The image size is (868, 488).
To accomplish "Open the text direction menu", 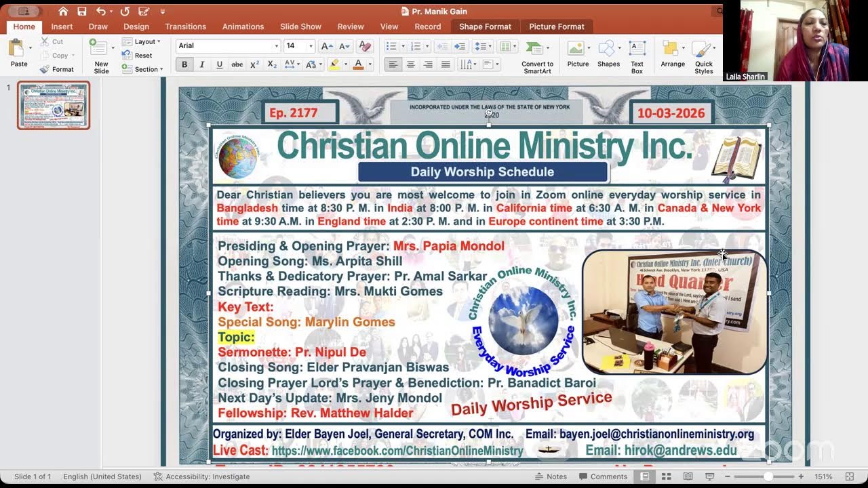I will click(x=468, y=64).
